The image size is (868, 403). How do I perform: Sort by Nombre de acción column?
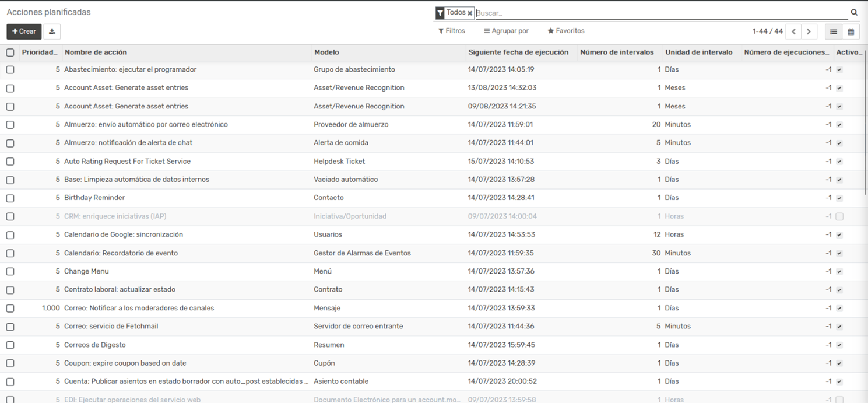(x=96, y=52)
